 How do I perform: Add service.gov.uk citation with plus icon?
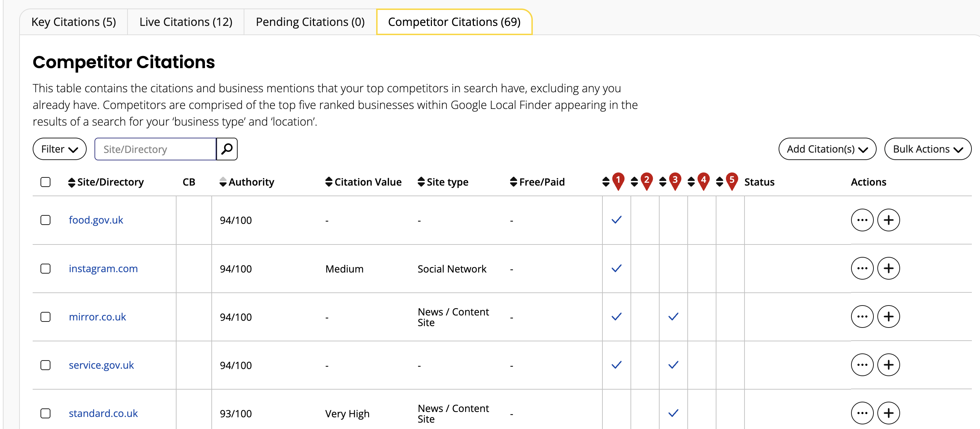888,365
